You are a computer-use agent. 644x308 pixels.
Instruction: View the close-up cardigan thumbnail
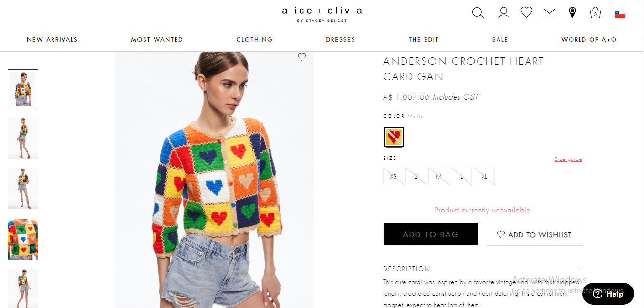pos(23,239)
